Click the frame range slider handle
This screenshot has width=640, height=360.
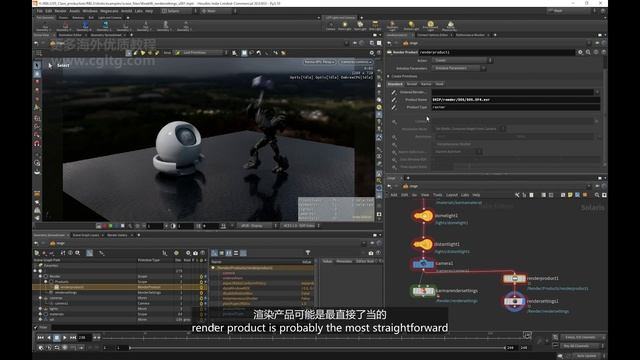(130, 348)
